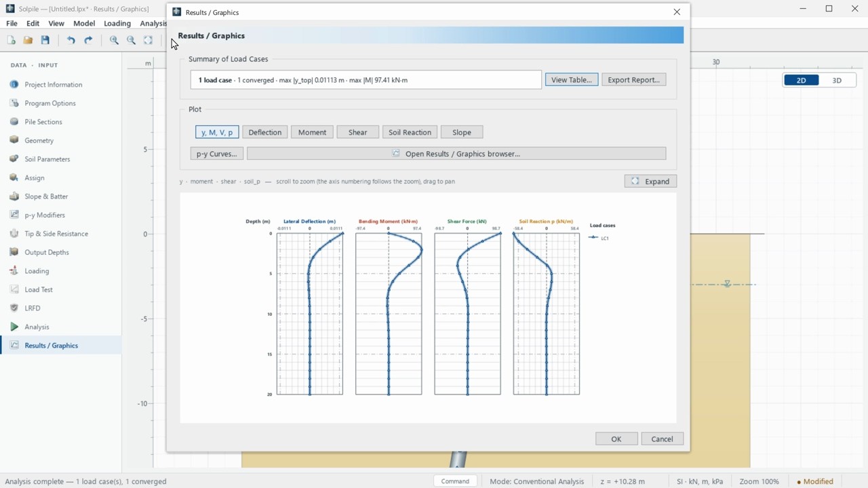868x488 pixels.
Task: Create a new file from the toolbar
Action: pyautogui.click(x=11, y=41)
